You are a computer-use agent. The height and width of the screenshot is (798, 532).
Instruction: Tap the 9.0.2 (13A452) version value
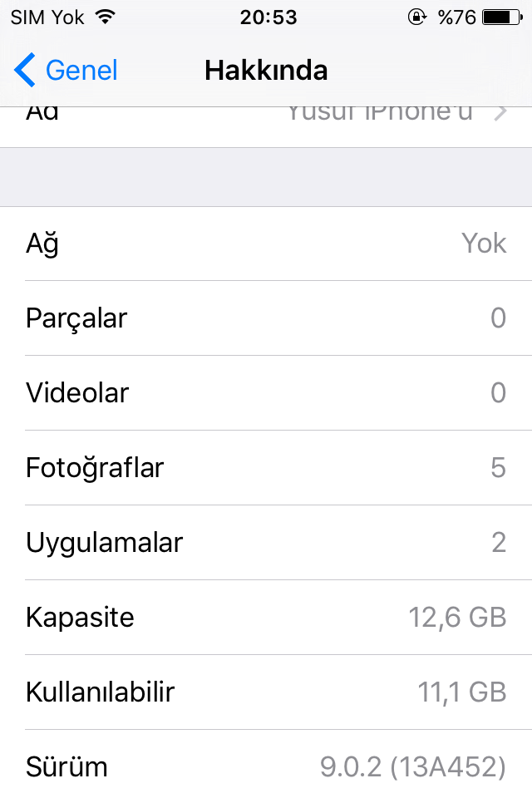[x=413, y=767]
